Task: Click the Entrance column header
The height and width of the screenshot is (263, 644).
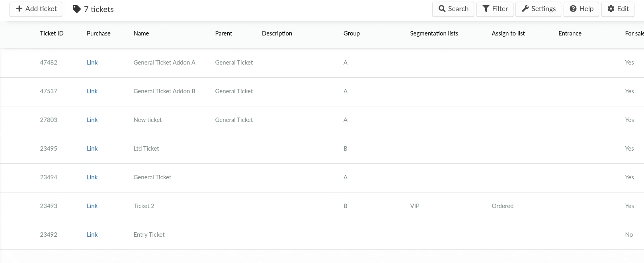Action: pyautogui.click(x=570, y=33)
